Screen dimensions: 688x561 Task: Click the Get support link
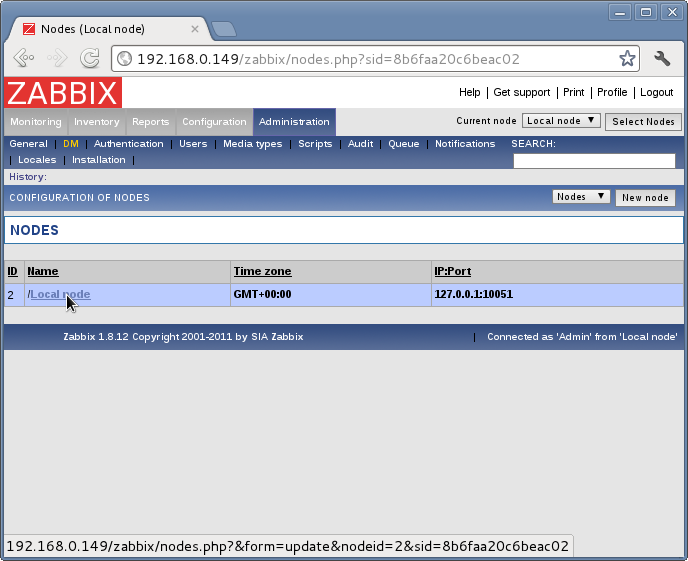pyautogui.click(x=522, y=92)
